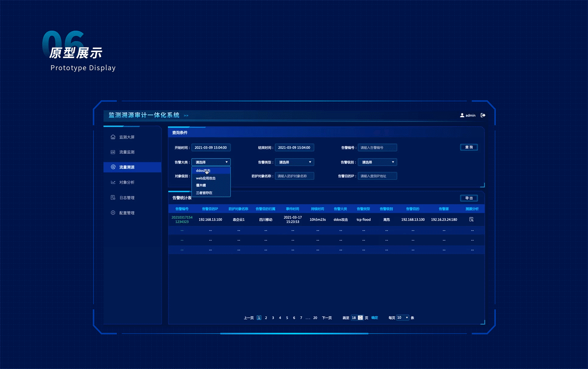Click the home icon beside 监测大屏
Image resolution: width=588 pixels, height=369 pixels.
[x=113, y=137]
